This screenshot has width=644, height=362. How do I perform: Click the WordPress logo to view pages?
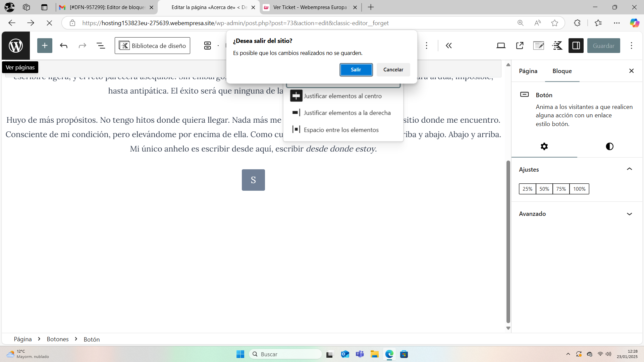16,46
